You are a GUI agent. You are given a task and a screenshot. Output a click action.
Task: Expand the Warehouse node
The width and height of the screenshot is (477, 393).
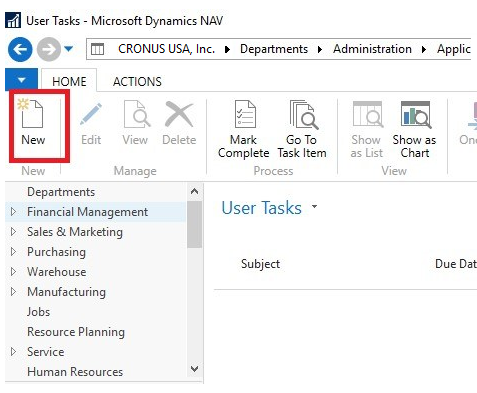[13, 271]
